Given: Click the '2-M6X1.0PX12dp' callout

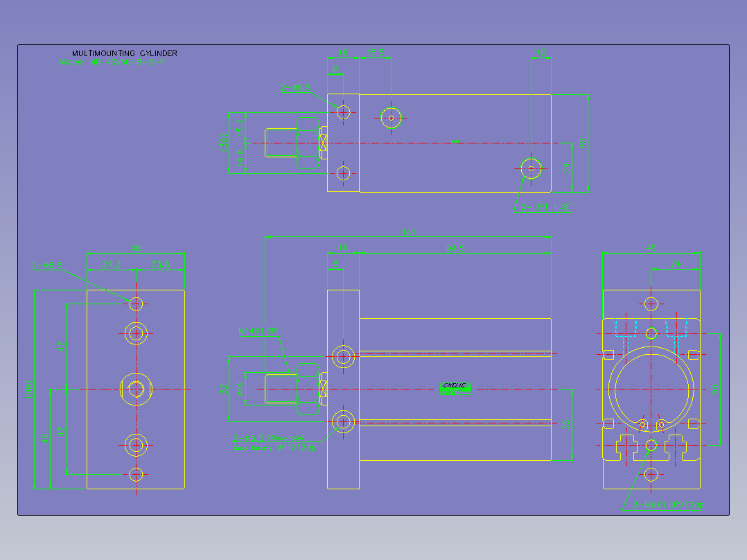Looking at the screenshot, I should coord(669,505).
